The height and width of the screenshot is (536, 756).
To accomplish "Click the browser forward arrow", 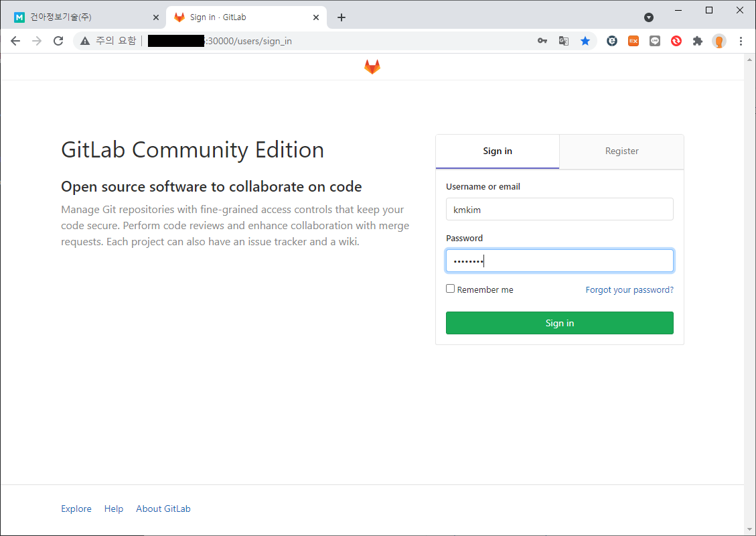I will click(x=37, y=41).
